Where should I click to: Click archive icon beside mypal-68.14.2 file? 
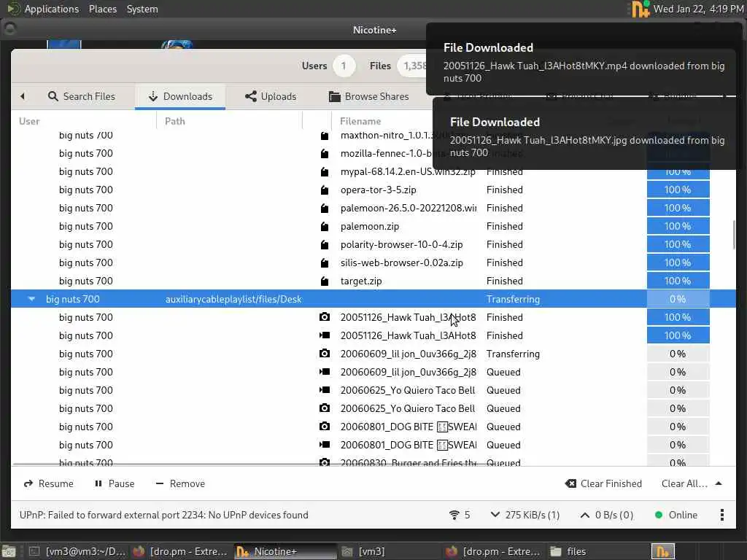pyautogui.click(x=325, y=172)
